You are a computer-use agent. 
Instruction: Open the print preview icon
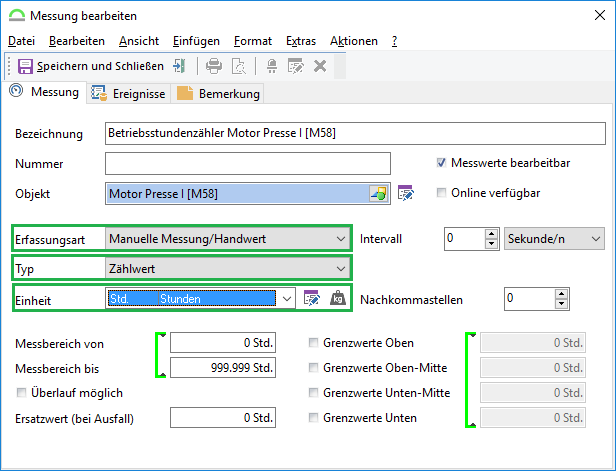point(238,66)
